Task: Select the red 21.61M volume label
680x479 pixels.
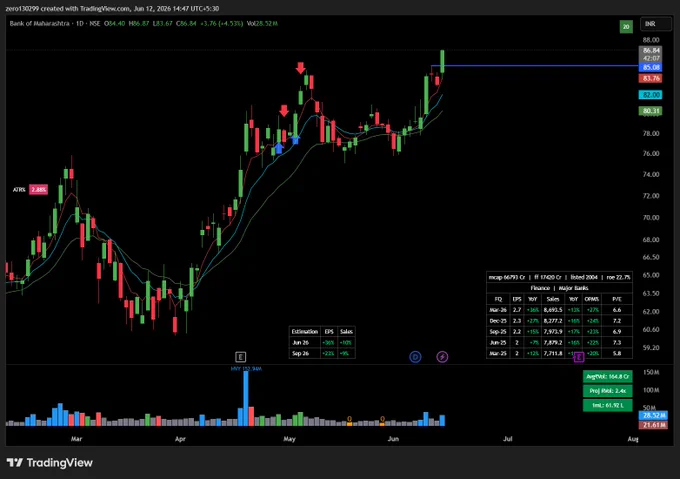Action: coord(654,425)
